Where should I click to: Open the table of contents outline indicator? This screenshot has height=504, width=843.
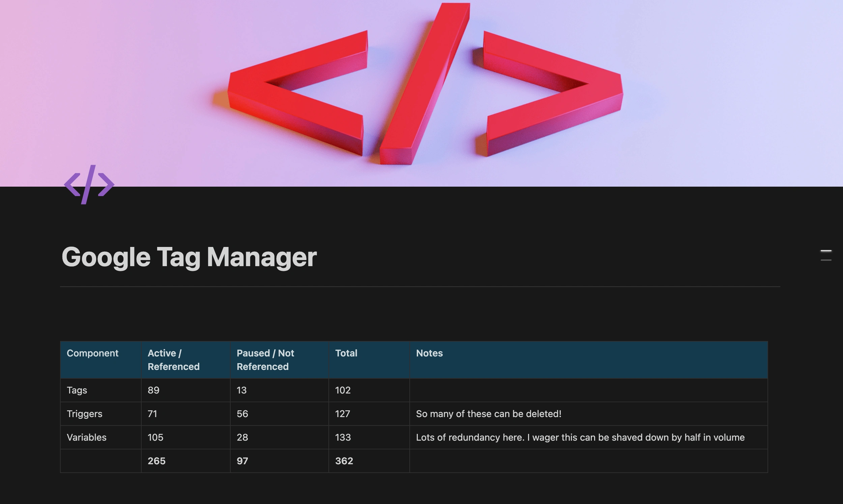click(826, 255)
